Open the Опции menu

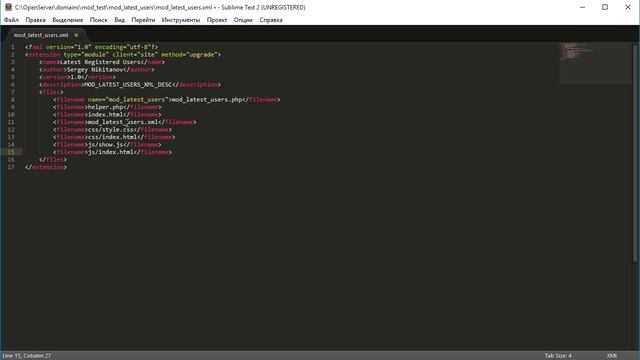243,20
